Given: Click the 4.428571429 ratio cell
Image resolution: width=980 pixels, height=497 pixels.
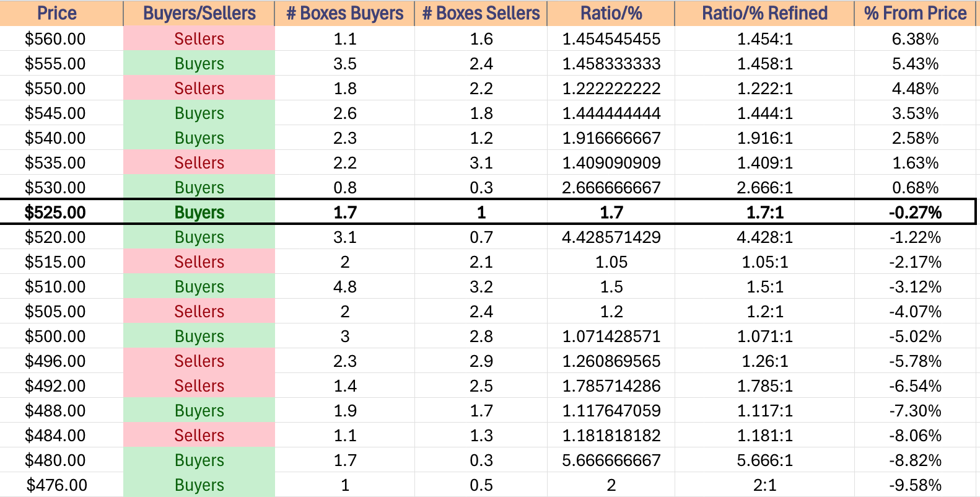Looking at the screenshot, I should [611, 237].
